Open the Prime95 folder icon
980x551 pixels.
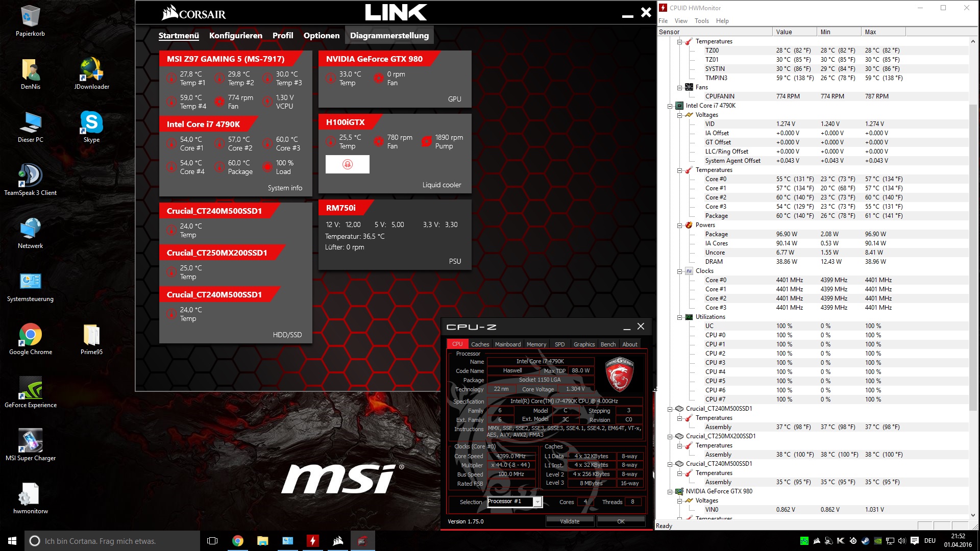[x=92, y=339]
